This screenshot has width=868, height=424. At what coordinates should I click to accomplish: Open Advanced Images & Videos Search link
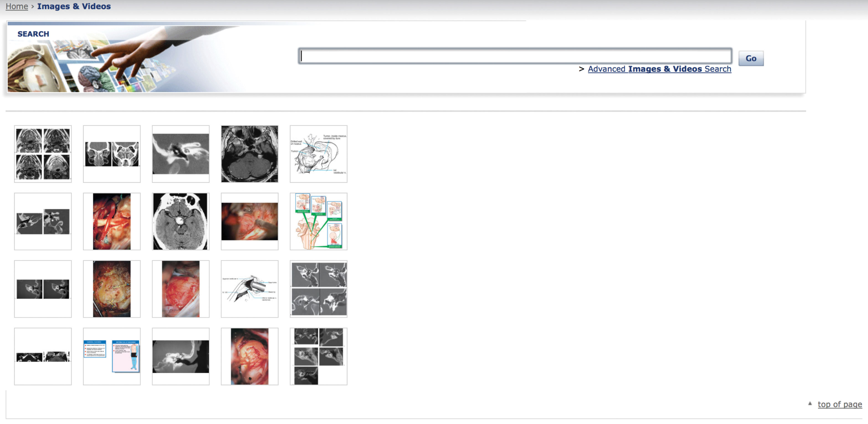[659, 69]
